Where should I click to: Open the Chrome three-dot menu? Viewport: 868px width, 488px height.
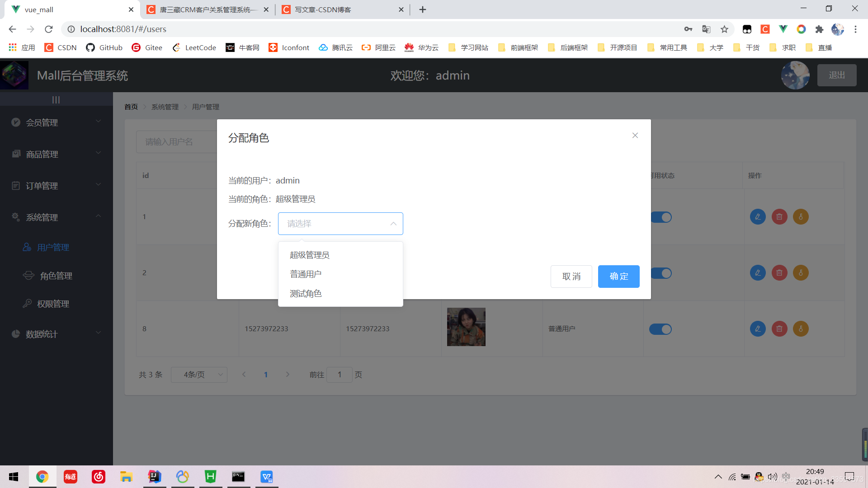[855, 29]
